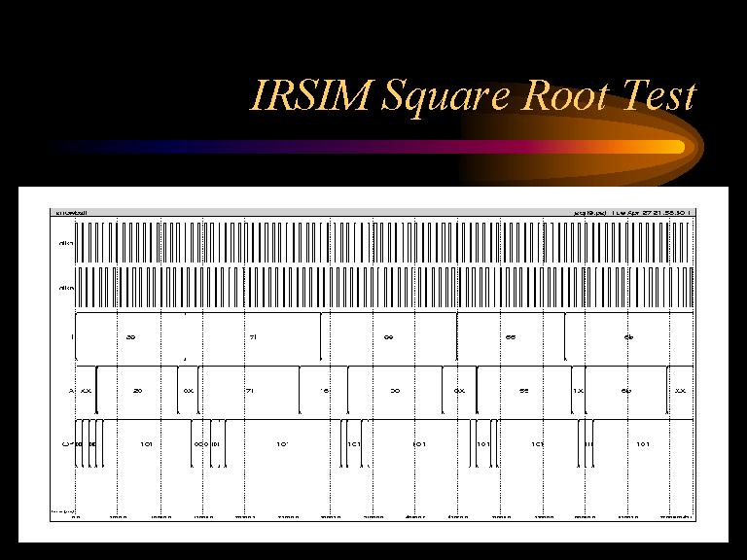Click the waveform window name at top-left

(x=73, y=211)
